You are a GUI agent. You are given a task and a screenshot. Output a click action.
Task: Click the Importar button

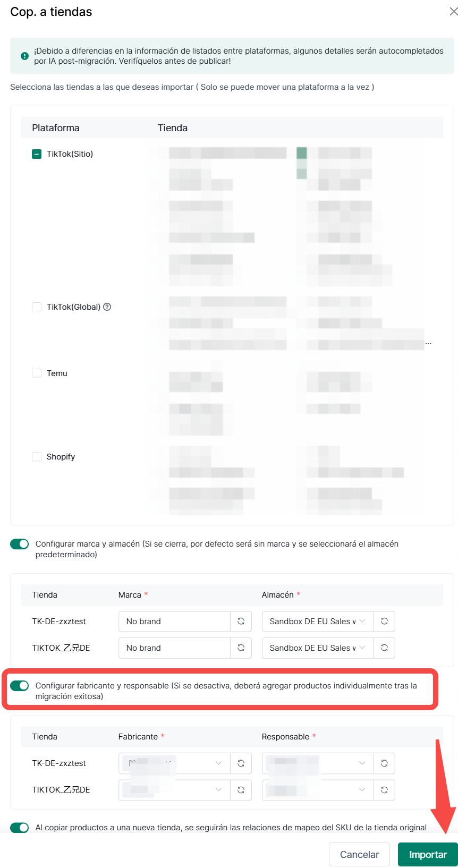click(427, 854)
